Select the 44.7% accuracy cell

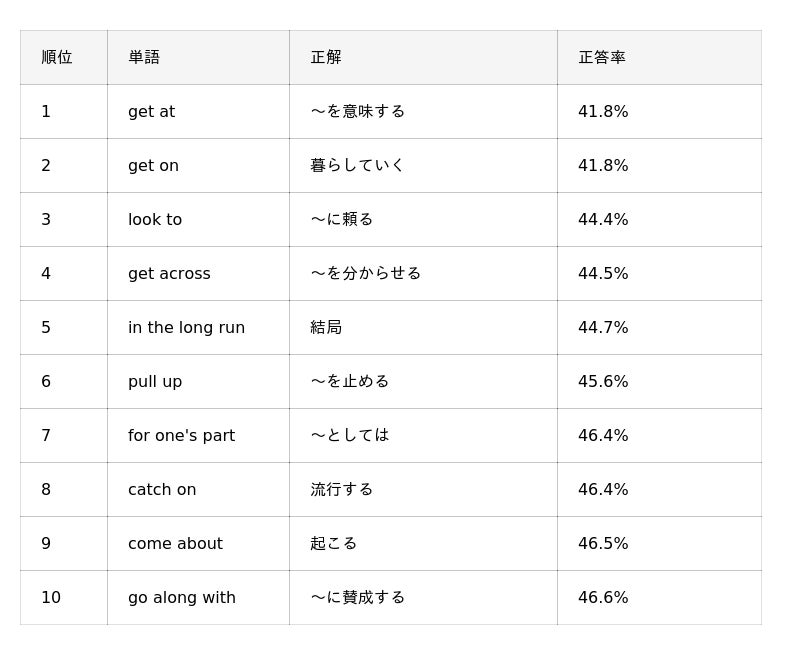click(x=660, y=328)
